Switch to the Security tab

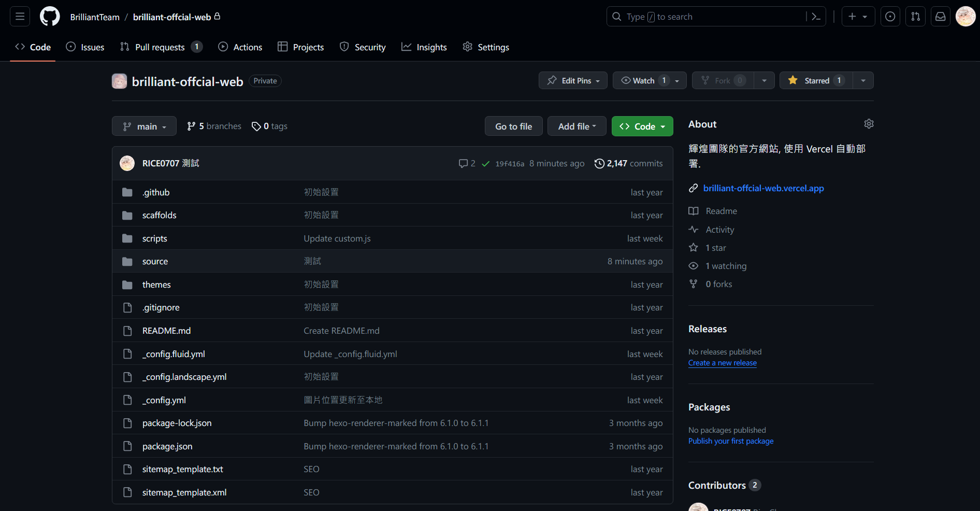coord(363,47)
